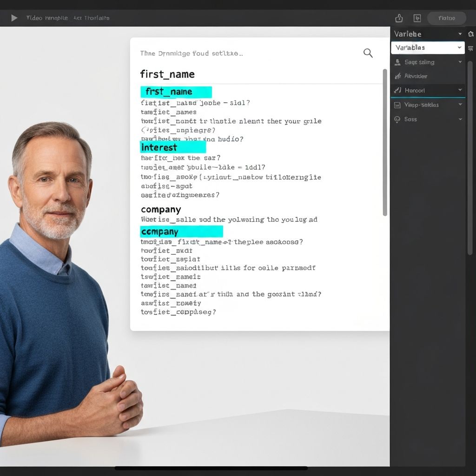Click the Sags saling label
Screen dimensions: 476x476
(419, 62)
